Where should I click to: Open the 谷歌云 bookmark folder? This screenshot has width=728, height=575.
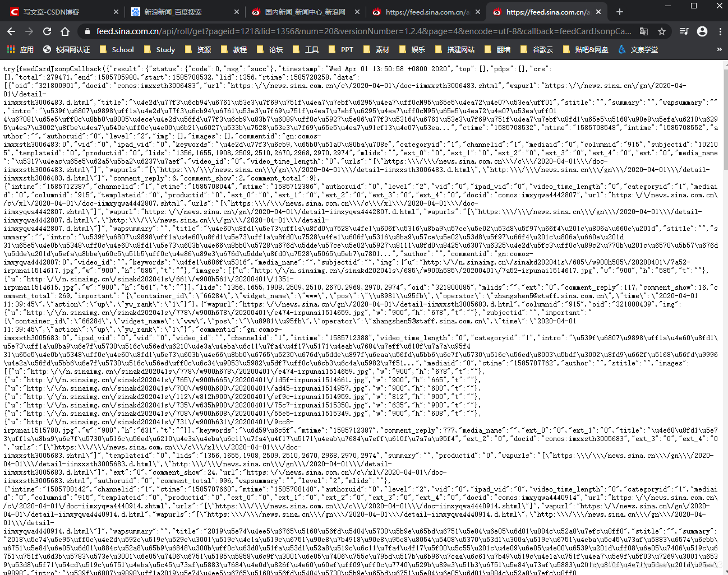(536, 49)
